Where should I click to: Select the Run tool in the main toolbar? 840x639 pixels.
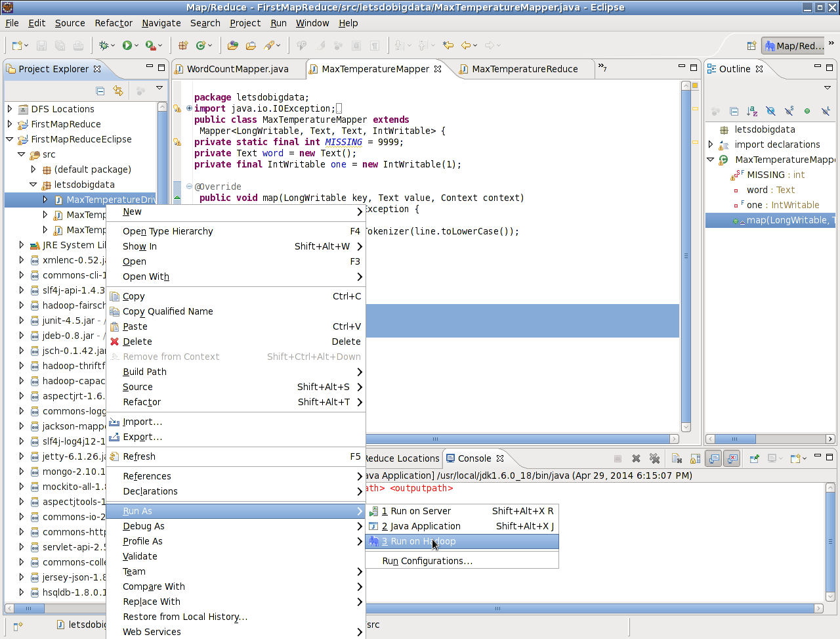[127, 45]
